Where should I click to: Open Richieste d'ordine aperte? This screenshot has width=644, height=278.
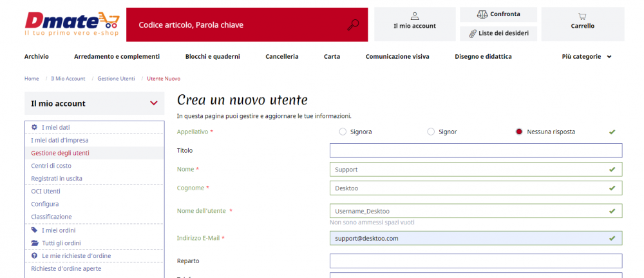(66, 268)
